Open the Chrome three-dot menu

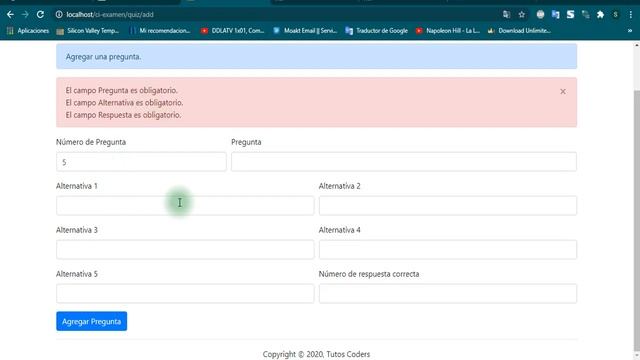631,15
